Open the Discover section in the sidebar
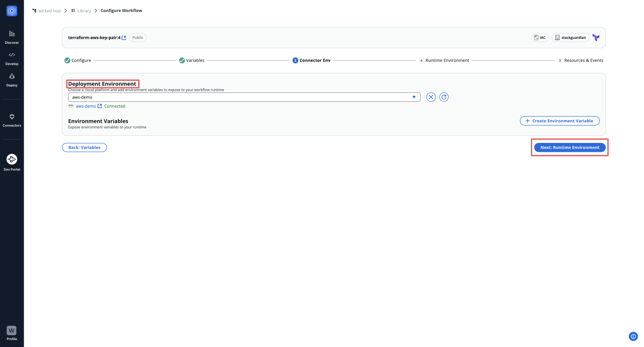644x347 pixels. click(x=12, y=36)
